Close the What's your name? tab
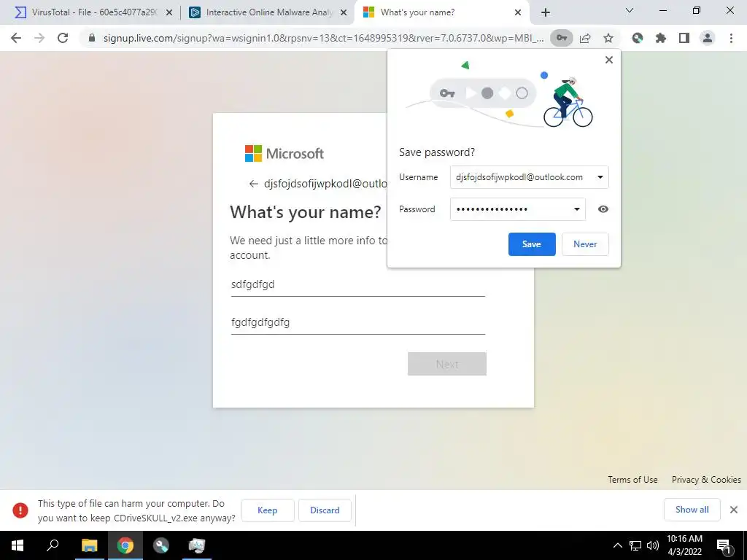The height and width of the screenshot is (560, 747). (x=518, y=13)
